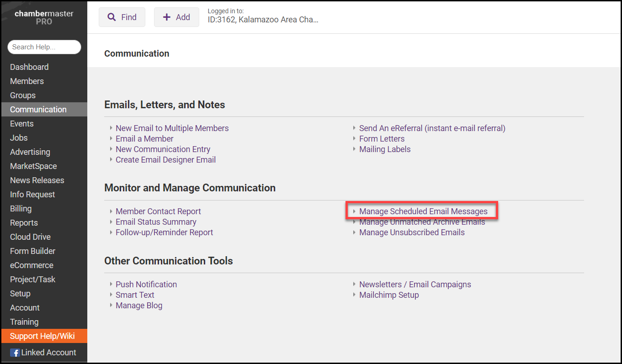
Task: Open New Email to Multiple Members
Action: (172, 128)
